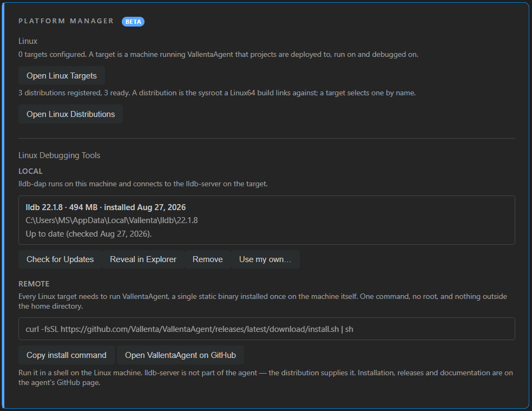Image resolution: width=532 pixels, height=411 pixels.
Task: Click the '3 distributions registered' description
Action: (x=217, y=93)
